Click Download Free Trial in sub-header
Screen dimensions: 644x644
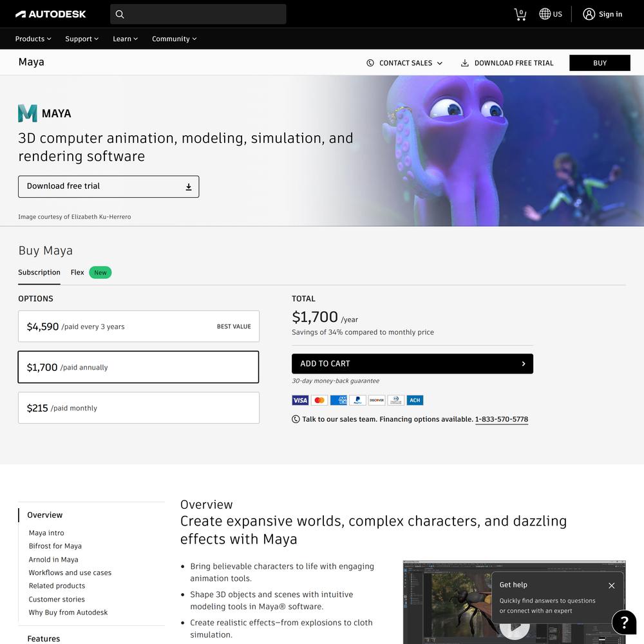[x=507, y=63]
